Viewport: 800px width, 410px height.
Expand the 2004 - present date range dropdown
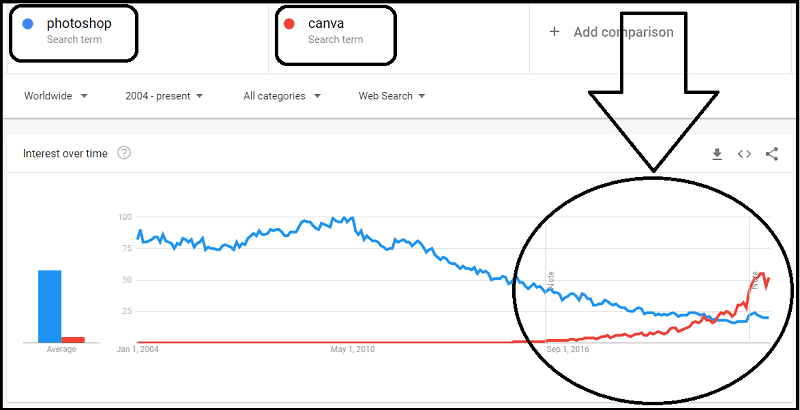coord(164,96)
